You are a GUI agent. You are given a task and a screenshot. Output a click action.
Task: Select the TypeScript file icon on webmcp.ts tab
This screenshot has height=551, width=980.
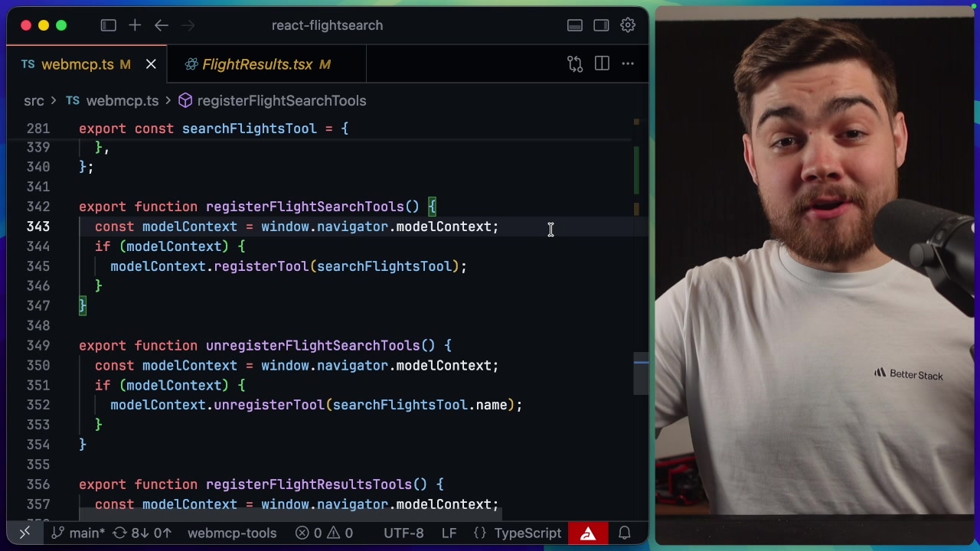pos(28,64)
